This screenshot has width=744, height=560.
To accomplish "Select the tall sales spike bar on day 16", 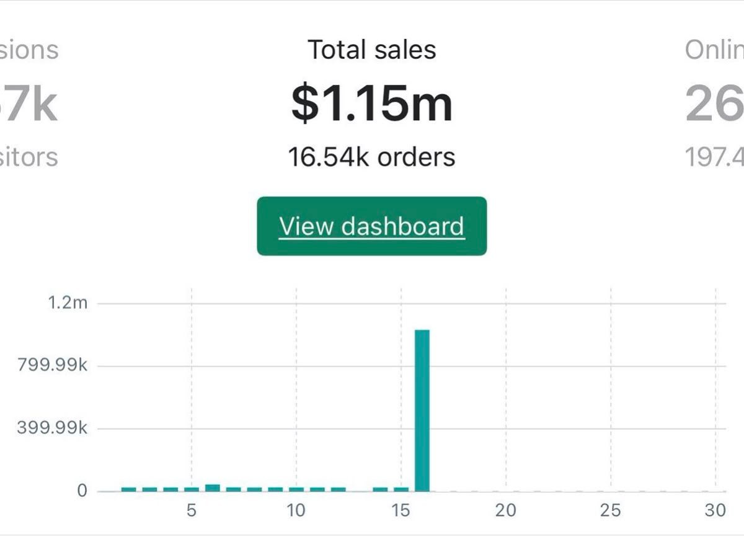I will pyautogui.click(x=423, y=409).
